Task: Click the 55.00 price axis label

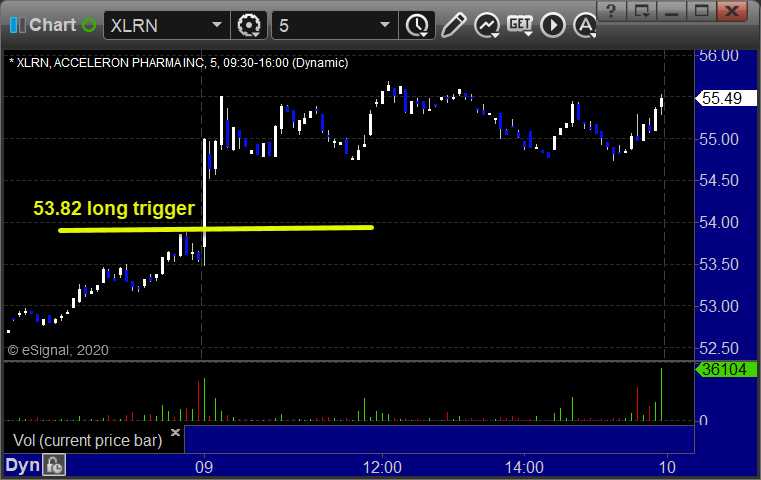Action: 719,140
